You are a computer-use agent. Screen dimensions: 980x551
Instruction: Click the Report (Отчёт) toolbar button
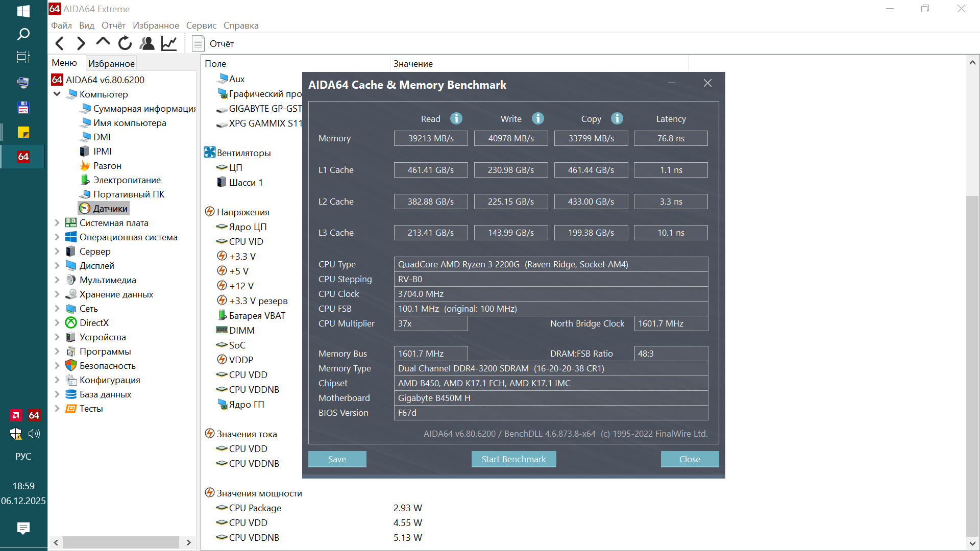[x=213, y=44]
